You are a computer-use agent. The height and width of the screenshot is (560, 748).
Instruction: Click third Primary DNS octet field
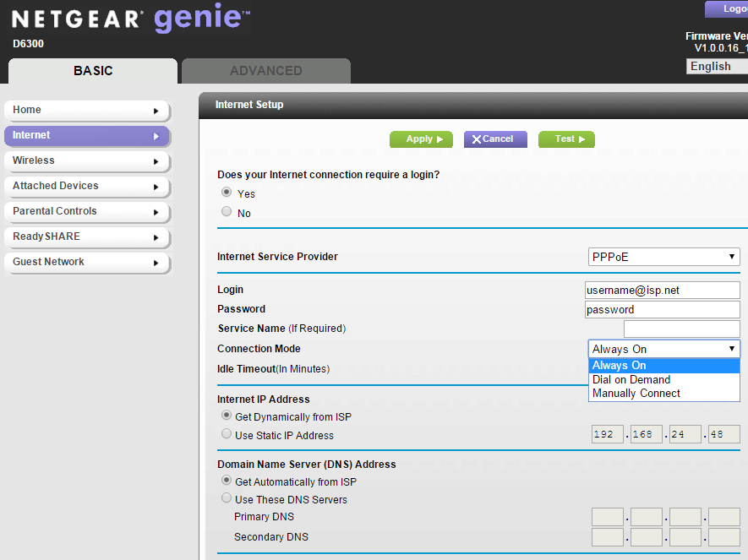[685, 517]
